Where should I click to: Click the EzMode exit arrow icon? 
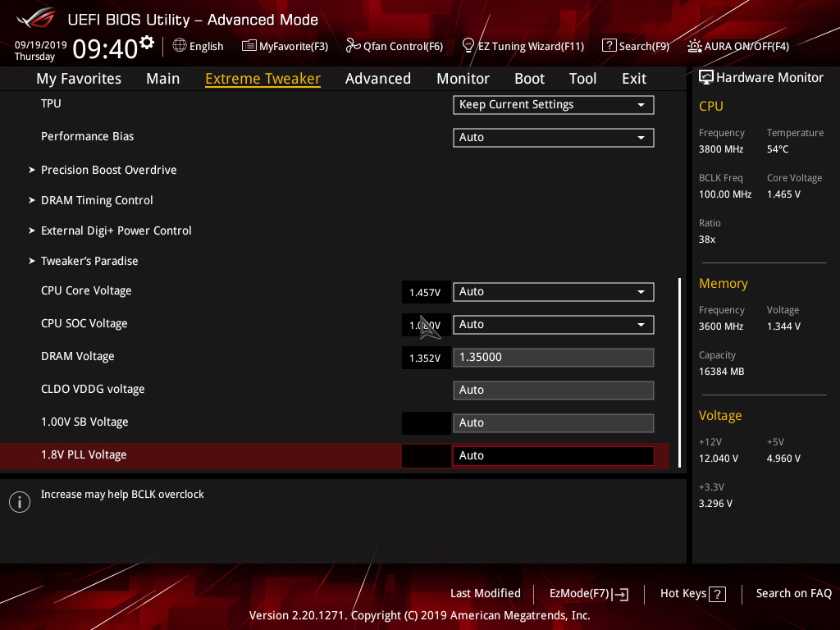click(x=620, y=594)
